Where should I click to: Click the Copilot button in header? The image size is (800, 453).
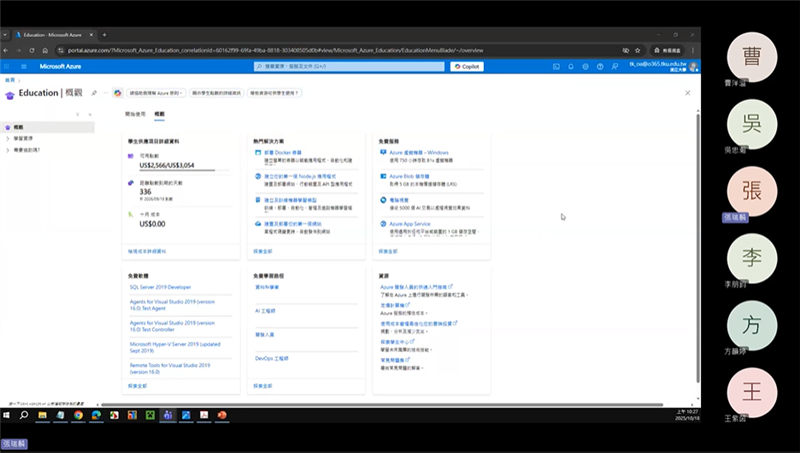[466, 66]
